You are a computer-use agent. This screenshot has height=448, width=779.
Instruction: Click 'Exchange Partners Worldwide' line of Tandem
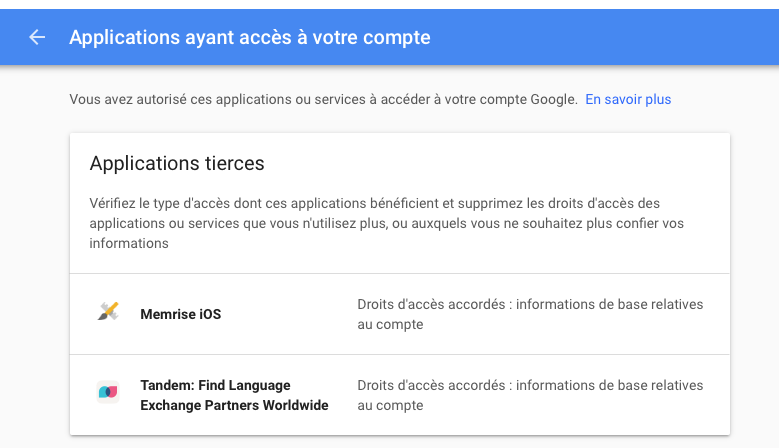click(x=234, y=405)
